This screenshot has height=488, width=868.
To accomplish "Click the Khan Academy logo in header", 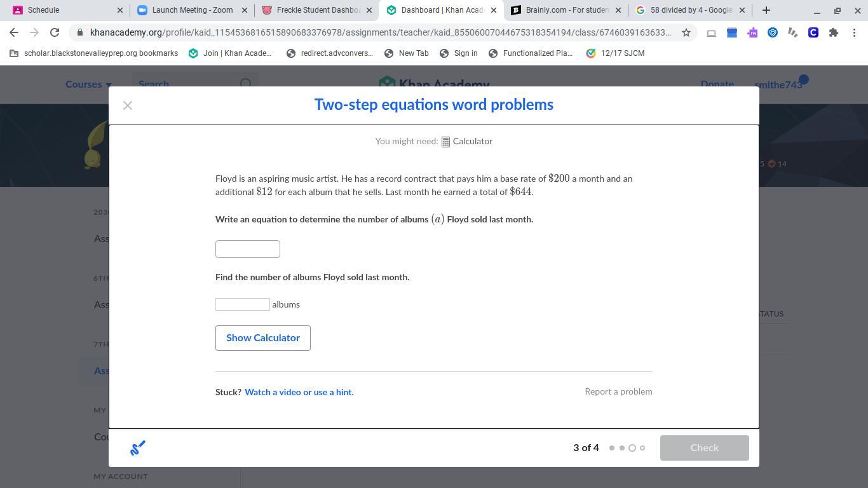I will click(x=434, y=85).
